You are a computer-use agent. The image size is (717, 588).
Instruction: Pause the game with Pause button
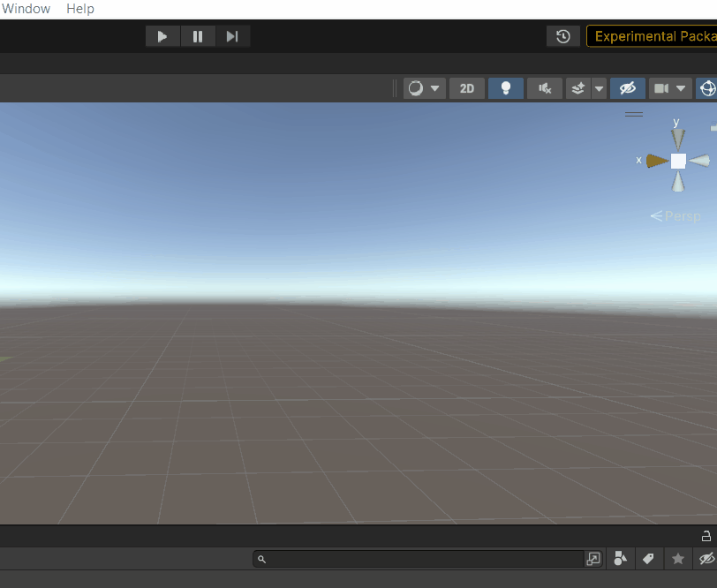pos(198,36)
